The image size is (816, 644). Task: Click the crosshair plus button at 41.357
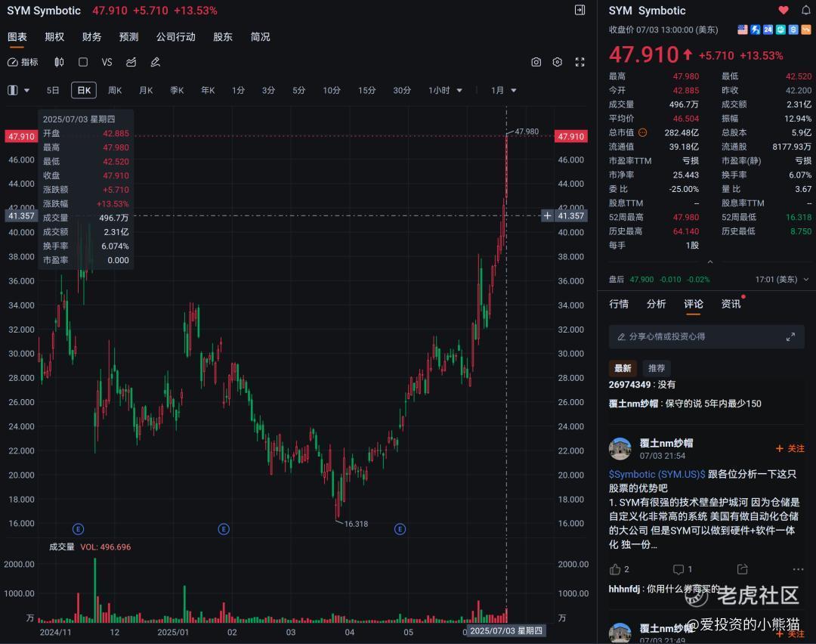547,215
